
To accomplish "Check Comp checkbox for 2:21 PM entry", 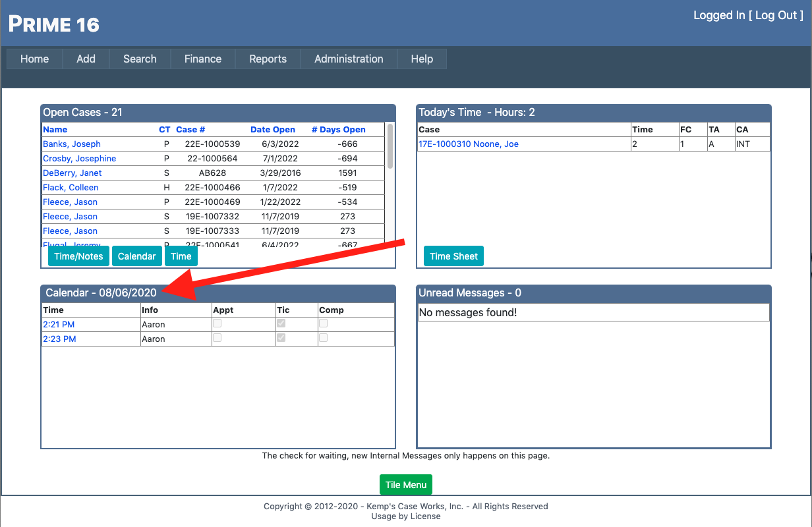I will pyautogui.click(x=324, y=323).
